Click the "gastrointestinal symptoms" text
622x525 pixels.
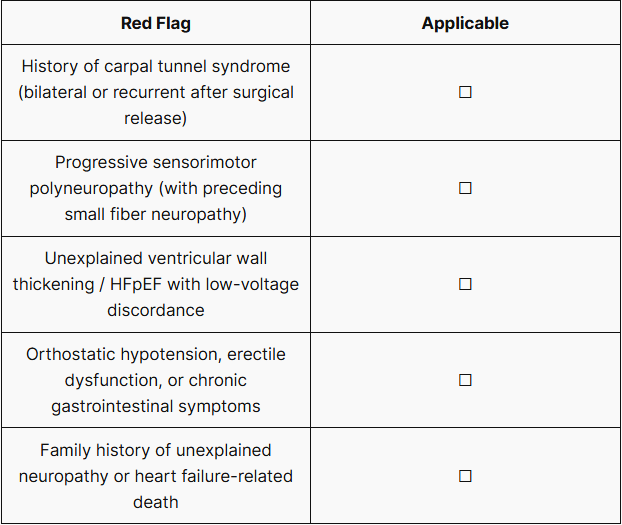(156, 406)
